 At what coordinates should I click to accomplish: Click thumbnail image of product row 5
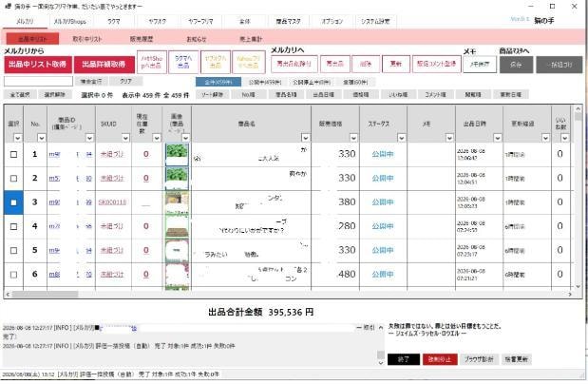(177, 250)
